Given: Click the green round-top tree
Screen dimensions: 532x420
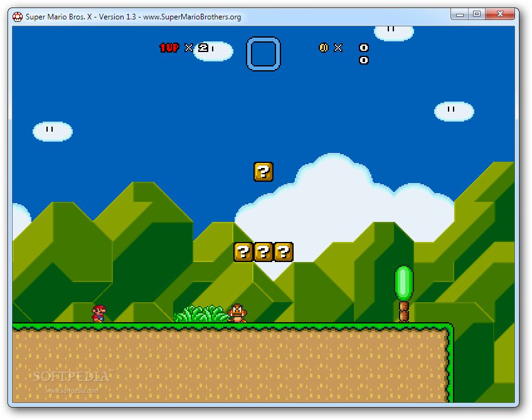Looking at the screenshot, I should tap(404, 293).
